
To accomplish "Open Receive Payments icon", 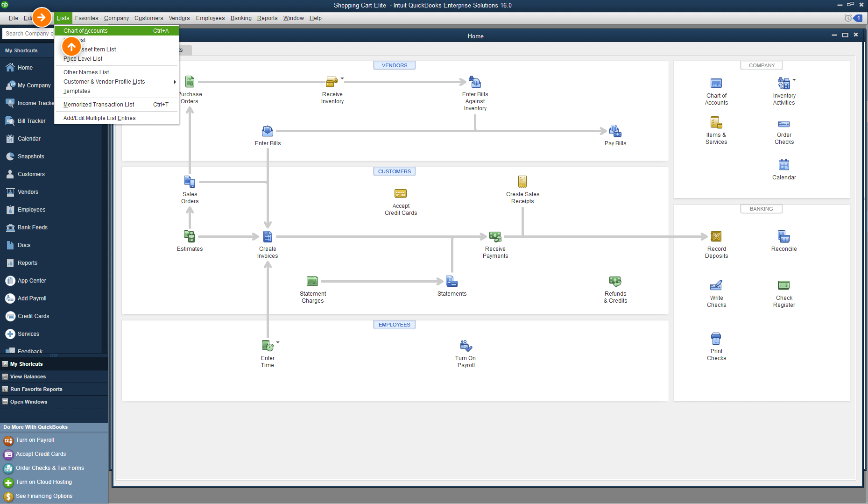I will pos(495,236).
